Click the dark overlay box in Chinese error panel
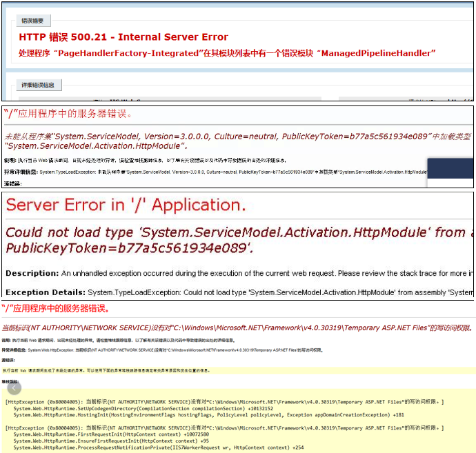 [450, 172]
